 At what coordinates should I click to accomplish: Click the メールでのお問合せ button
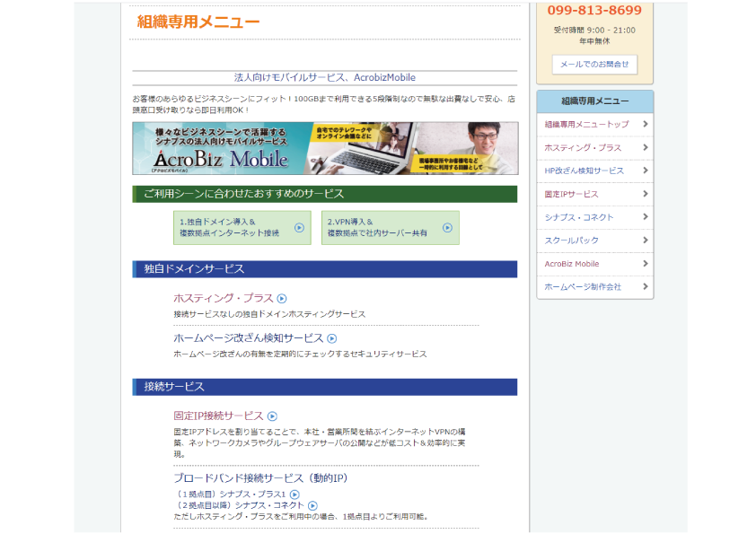click(594, 64)
